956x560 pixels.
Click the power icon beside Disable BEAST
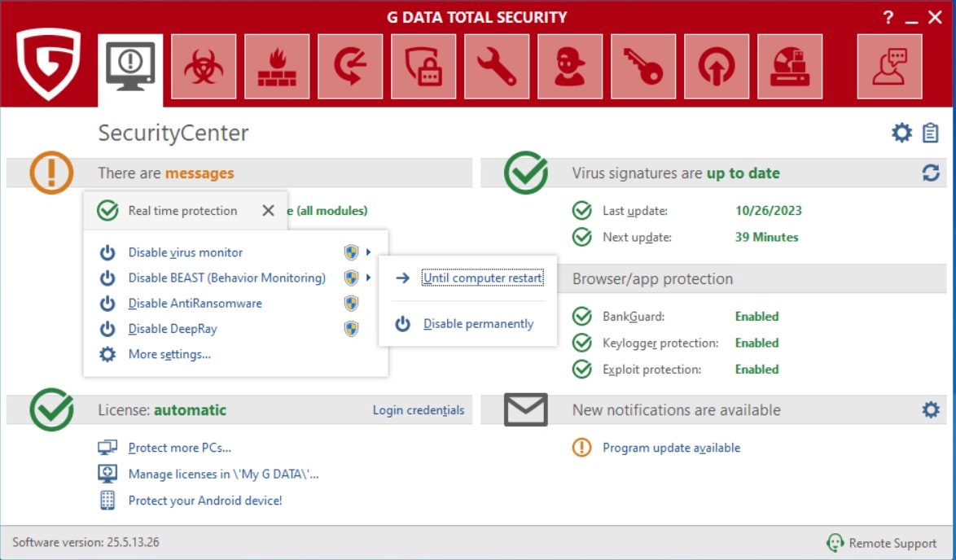[107, 278]
